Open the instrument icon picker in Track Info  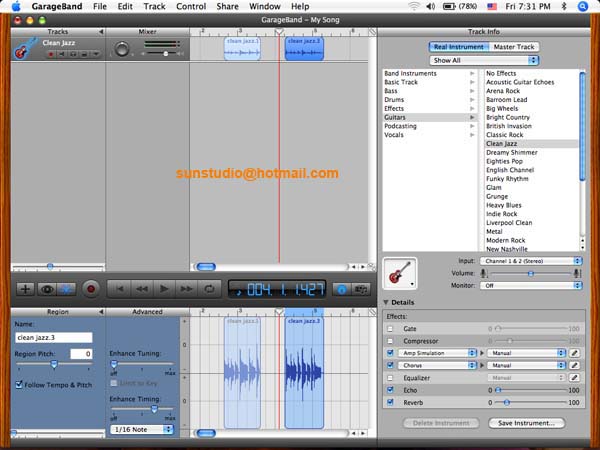click(x=399, y=273)
